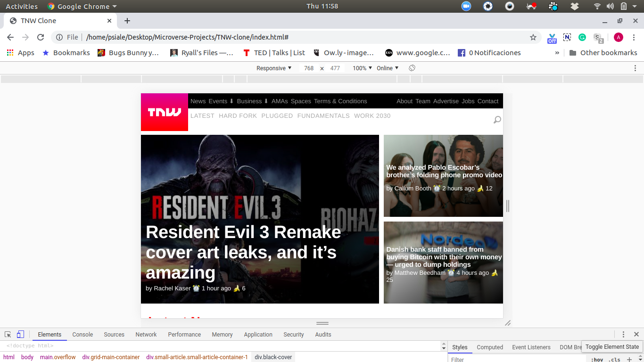Click the volume speaker icon

coord(610,6)
